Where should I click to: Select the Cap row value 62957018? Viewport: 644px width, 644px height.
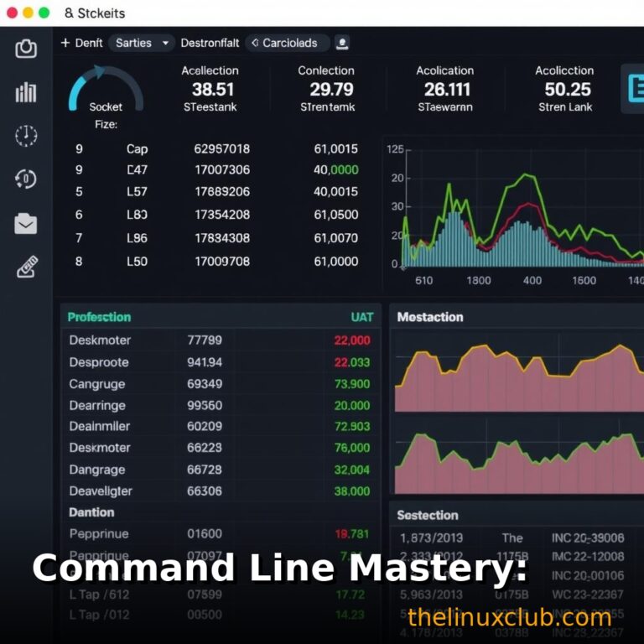[221, 148]
